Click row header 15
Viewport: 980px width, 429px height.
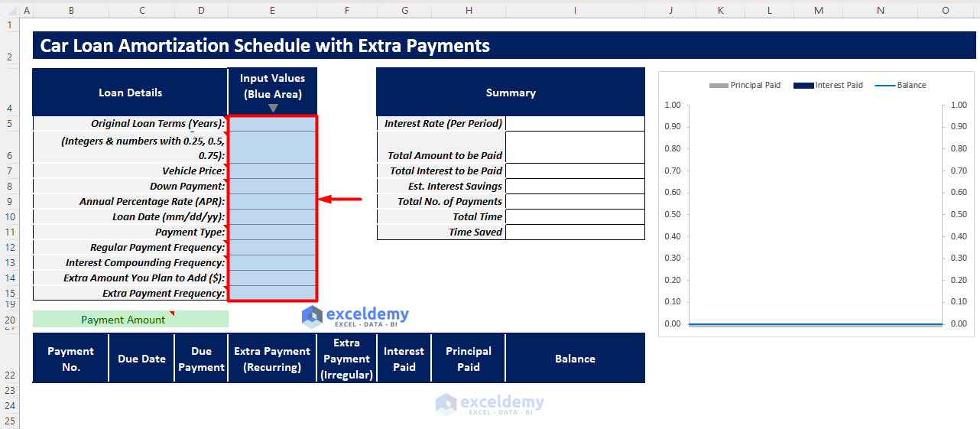(10, 293)
